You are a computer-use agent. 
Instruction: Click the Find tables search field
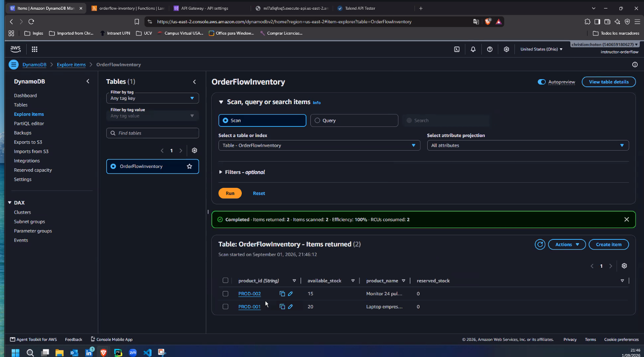152,133
